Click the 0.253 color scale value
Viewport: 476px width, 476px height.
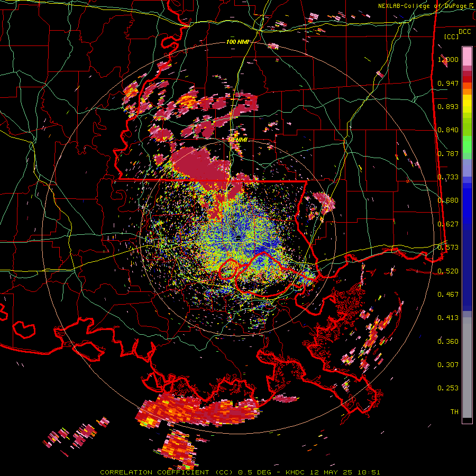448,388
